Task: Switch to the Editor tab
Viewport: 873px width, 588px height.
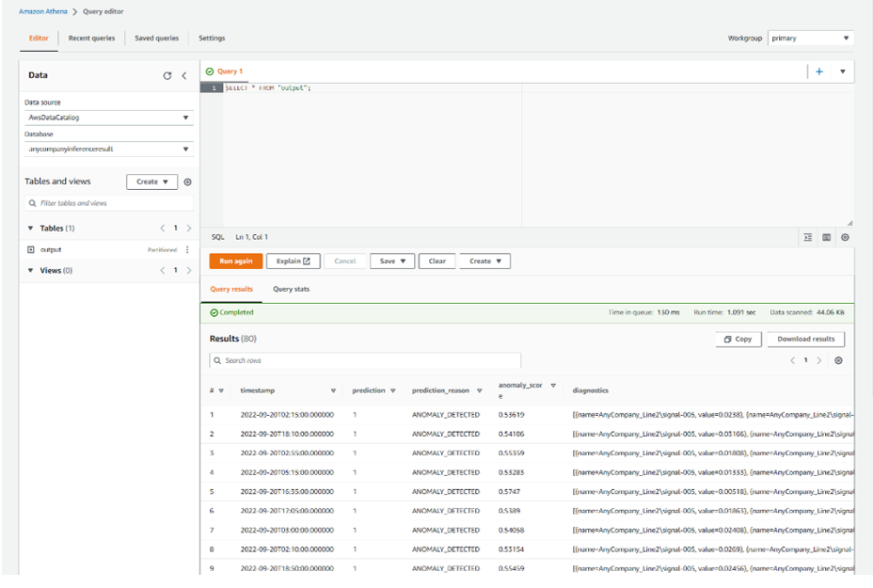Action: click(x=39, y=39)
